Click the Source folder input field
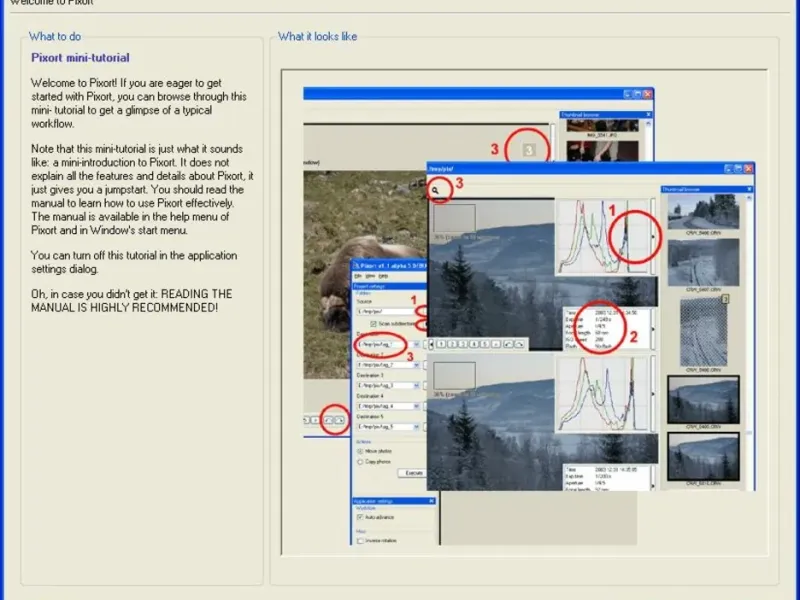The width and height of the screenshot is (800, 600). [386, 311]
